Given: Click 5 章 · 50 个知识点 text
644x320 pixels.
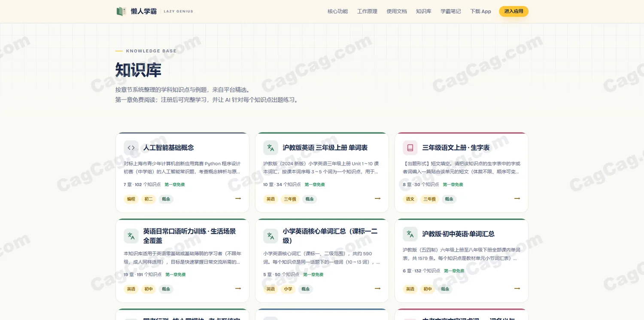Looking at the screenshot, I should (x=281, y=274).
